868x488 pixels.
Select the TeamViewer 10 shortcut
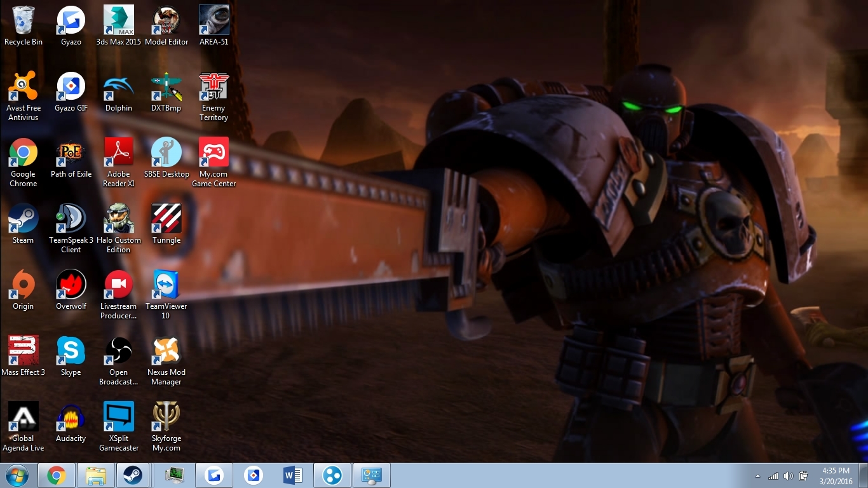[x=166, y=295]
